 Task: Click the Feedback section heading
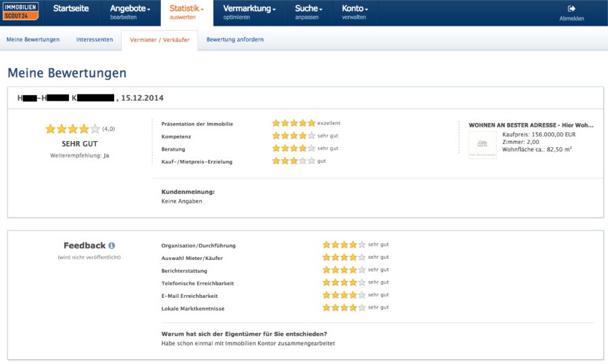(x=84, y=245)
